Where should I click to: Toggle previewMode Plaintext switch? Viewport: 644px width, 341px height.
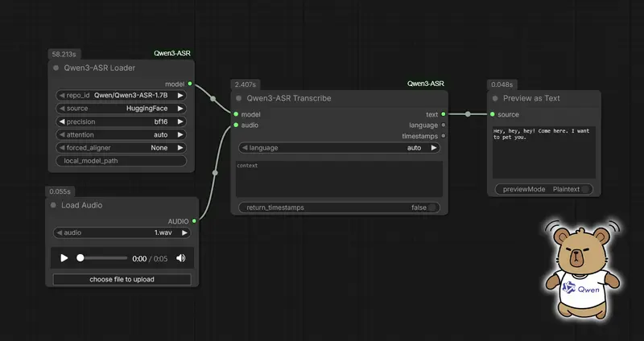[585, 189]
